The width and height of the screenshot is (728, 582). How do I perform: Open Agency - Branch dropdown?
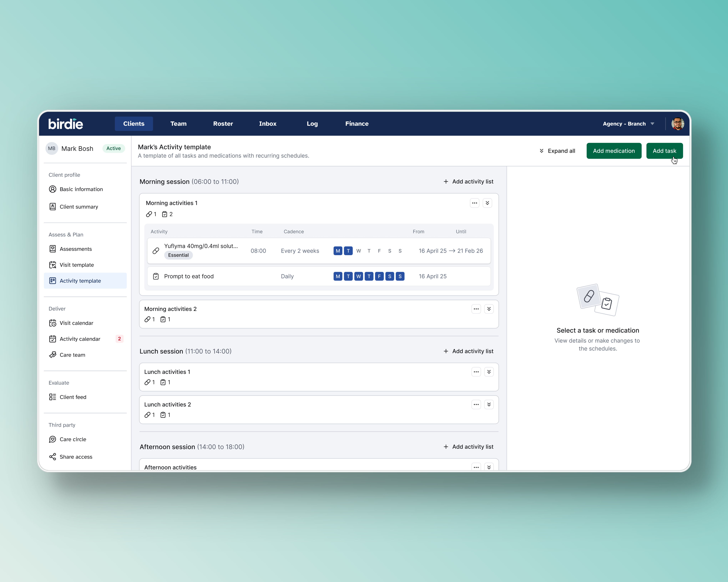(628, 124)
